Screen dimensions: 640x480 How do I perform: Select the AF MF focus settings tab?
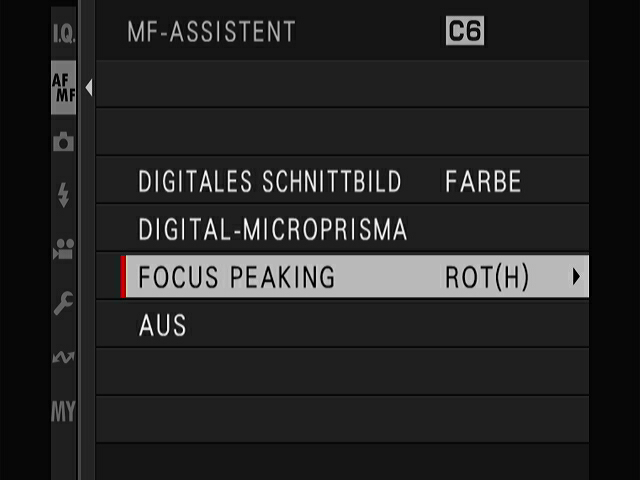click(x=63, y=88)
